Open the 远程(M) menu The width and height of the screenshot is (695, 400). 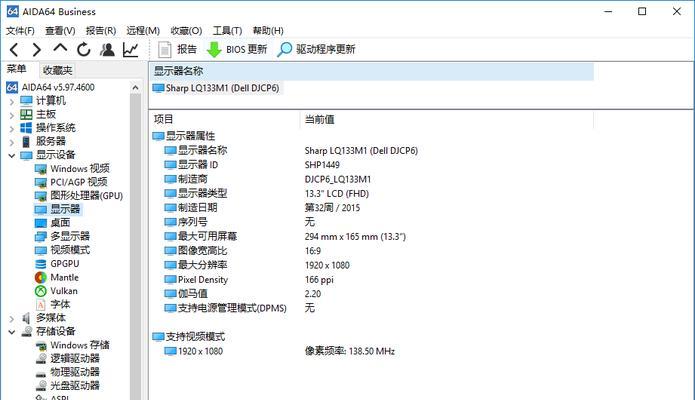143,31
